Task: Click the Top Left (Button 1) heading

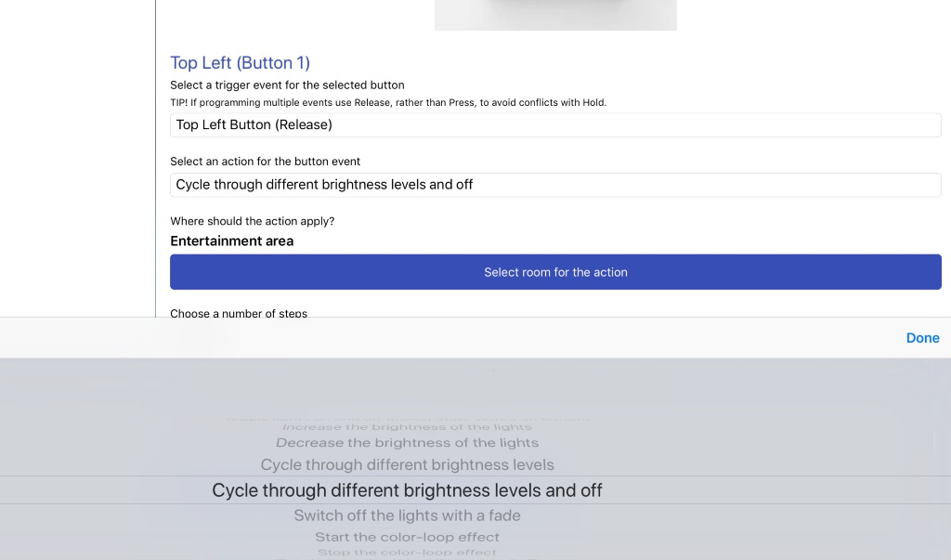Action: [241, 62]
